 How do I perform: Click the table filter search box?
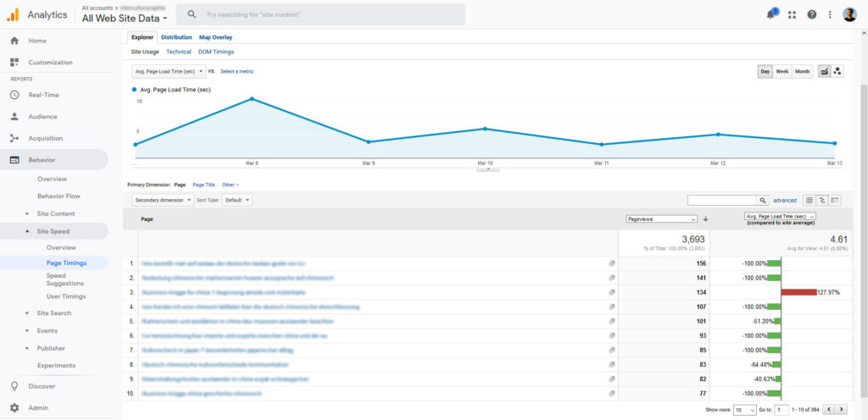722,200
